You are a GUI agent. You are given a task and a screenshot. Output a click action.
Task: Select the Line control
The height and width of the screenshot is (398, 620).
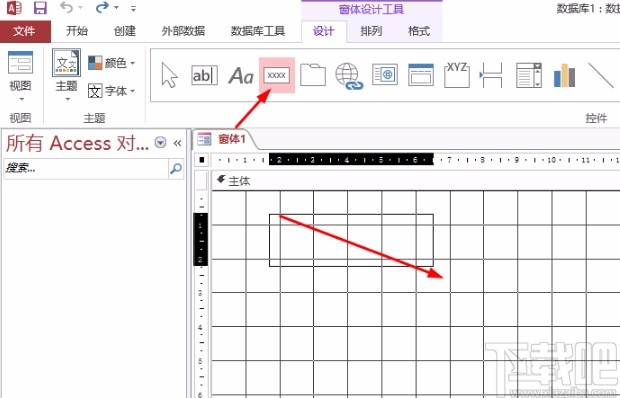coord(601,75)
